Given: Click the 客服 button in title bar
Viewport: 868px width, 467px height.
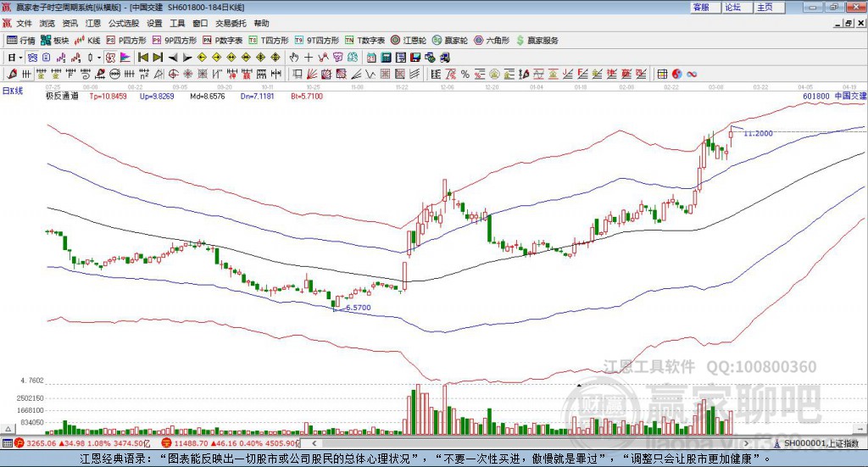Looking at the screenshot, I should (x=705, y=7).
